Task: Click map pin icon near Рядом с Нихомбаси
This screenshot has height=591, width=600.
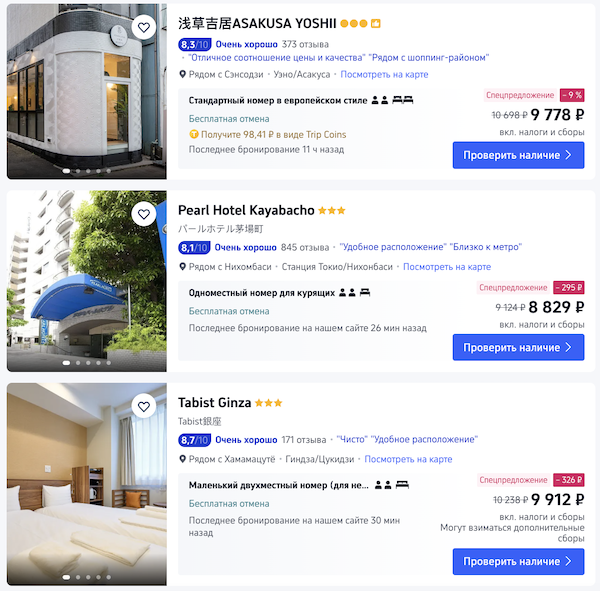Action: (x=183, y=267)
